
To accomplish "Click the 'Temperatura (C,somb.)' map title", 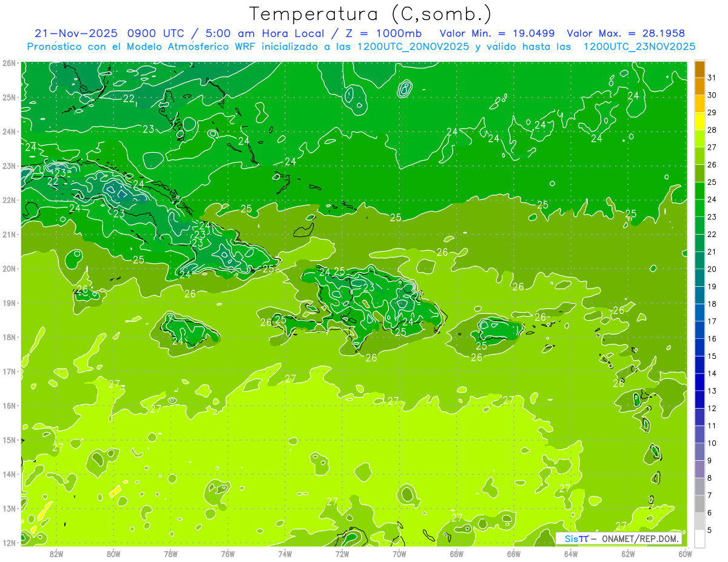I will coord(370,14).
